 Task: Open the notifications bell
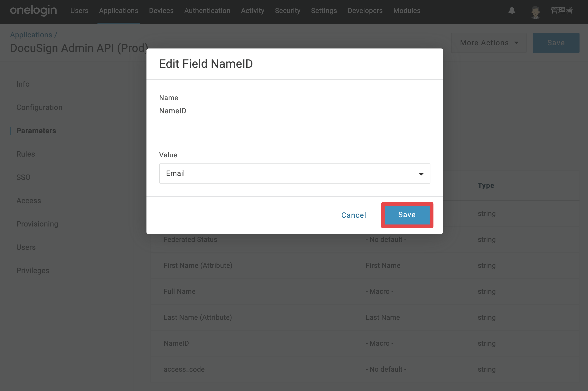[512, 11]
